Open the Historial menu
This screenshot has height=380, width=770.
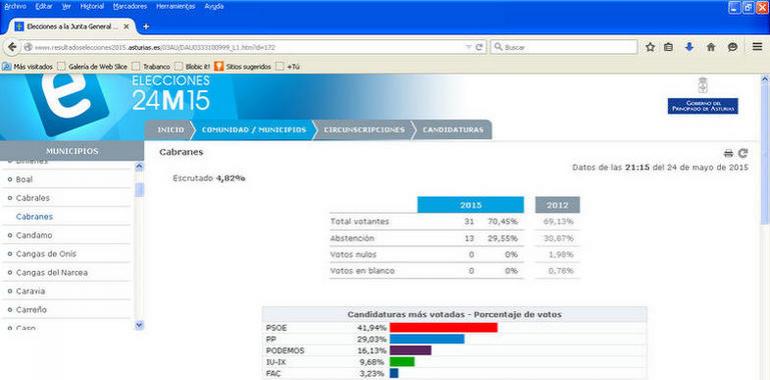pos(92,6)
